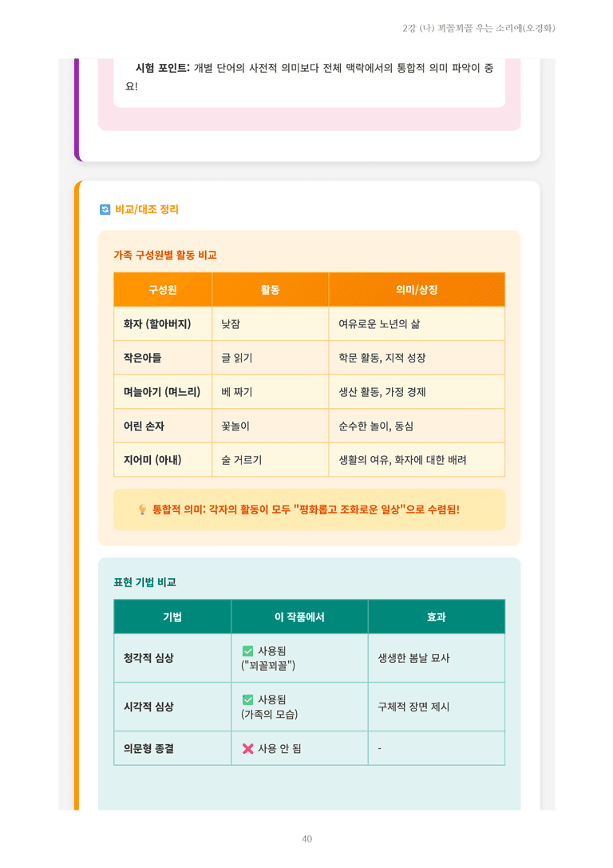Screen dimensions: 613x868
Task: Select the 생산 활동, 가정 경제 cell
Action: coord(417,392)
